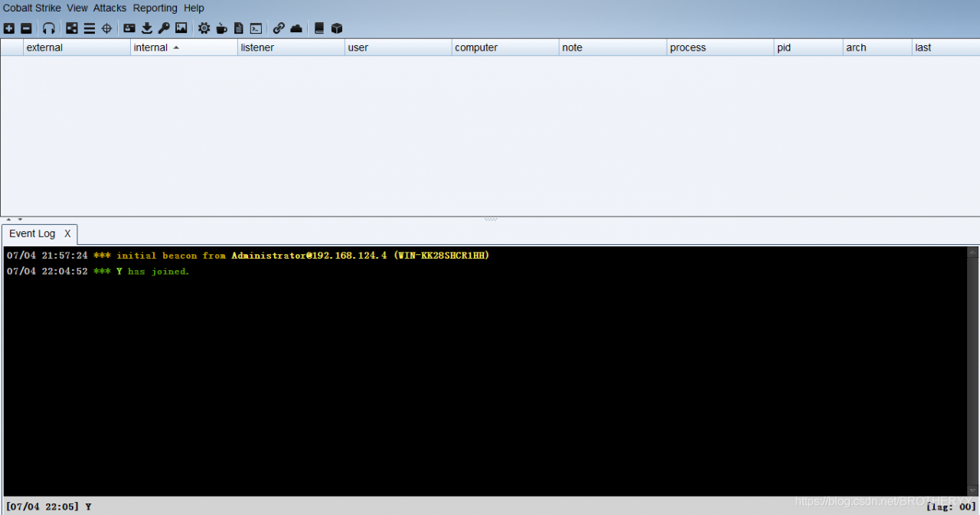This screenshot has height=515, width=980.
Task: Sort sessions by internal column header
Action: pos(184,47)
